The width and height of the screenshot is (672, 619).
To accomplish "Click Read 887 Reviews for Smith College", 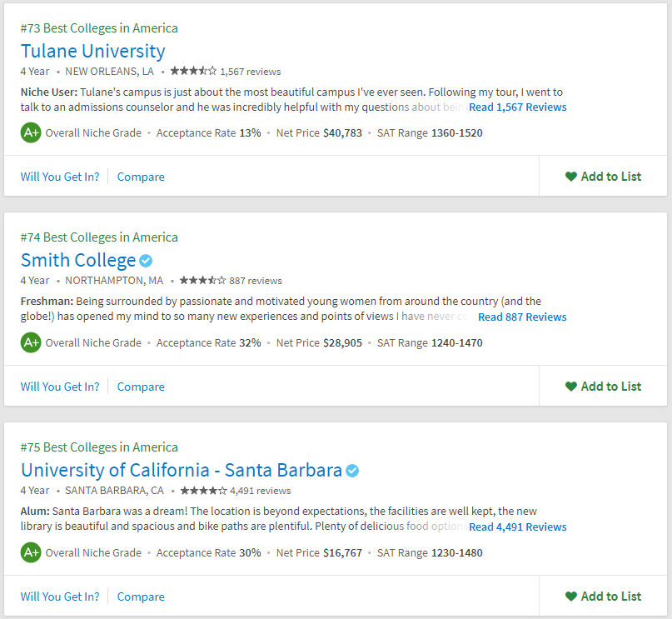I will pyautogui.click(x=522, y=317).
